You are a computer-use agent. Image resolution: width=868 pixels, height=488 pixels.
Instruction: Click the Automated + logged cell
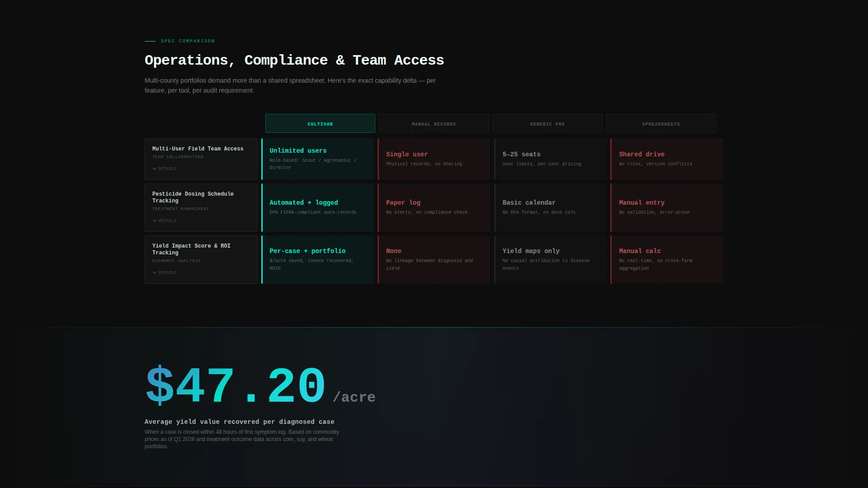(x=318, y=207)
